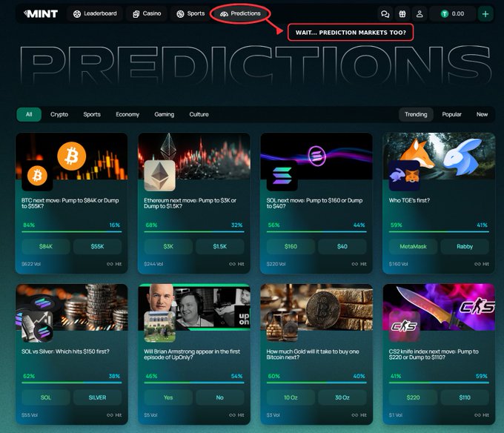504x433 pixels.
Task: Click the BTC market 84% odds bar
Action: point(72,231)
